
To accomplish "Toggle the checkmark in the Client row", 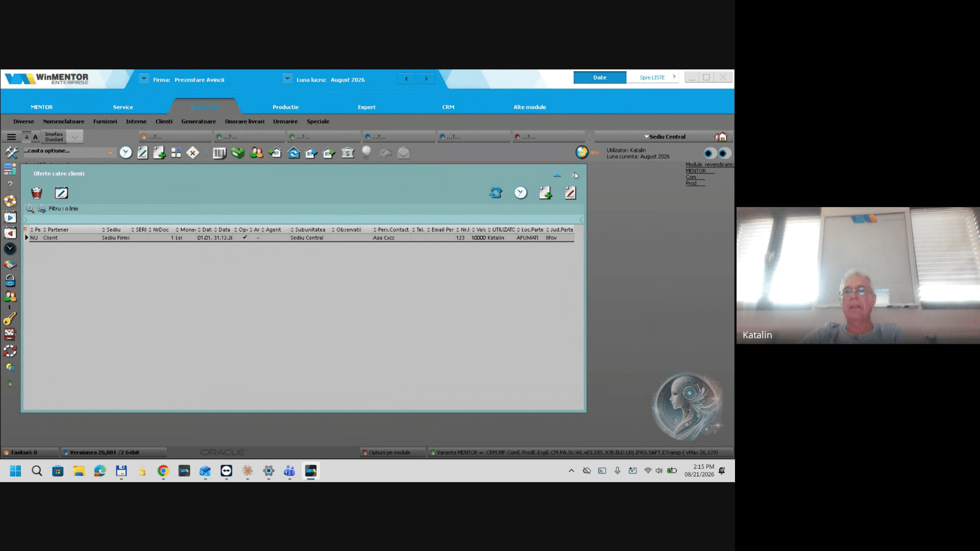I will tap(245, 238).
